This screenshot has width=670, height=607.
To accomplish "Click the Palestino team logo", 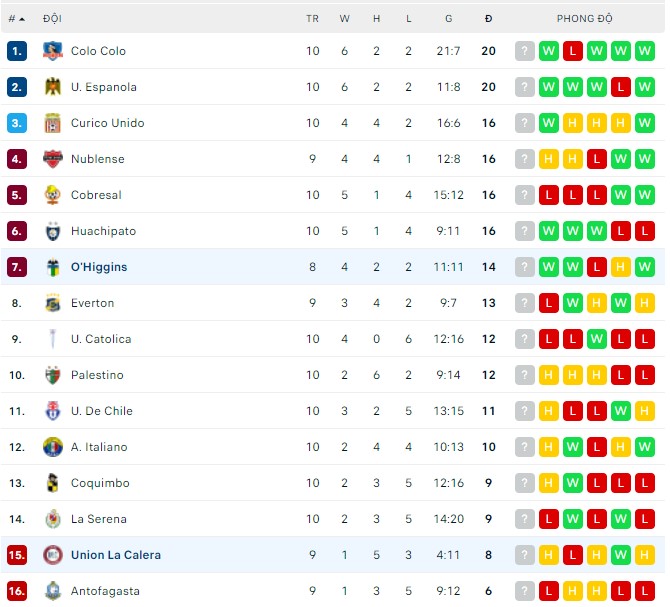I will [53, 375].
